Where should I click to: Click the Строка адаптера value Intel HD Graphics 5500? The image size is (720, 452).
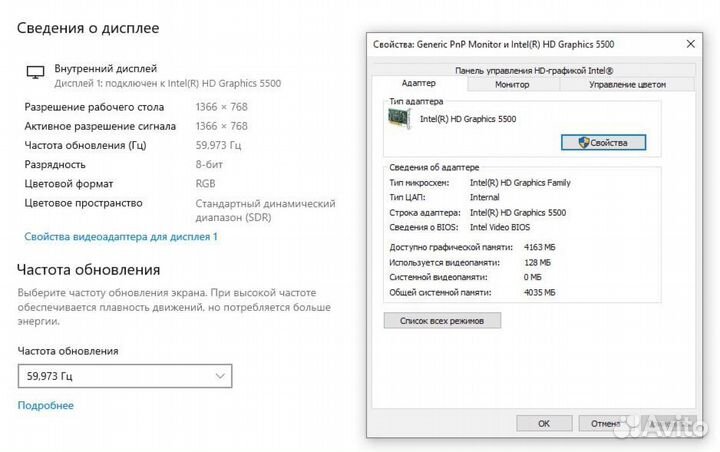click(518, 213)
